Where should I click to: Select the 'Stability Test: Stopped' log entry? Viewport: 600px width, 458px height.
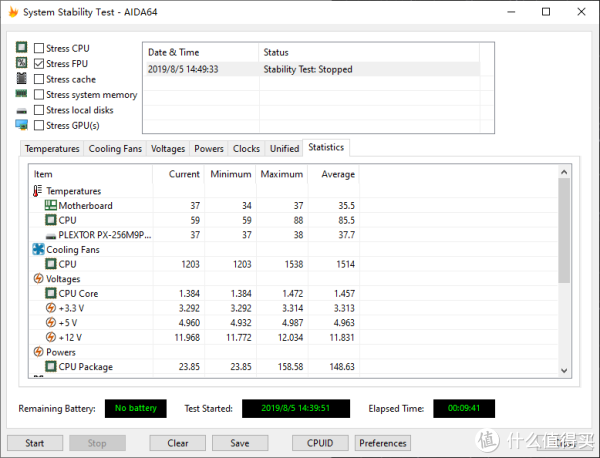click(308, 69)
